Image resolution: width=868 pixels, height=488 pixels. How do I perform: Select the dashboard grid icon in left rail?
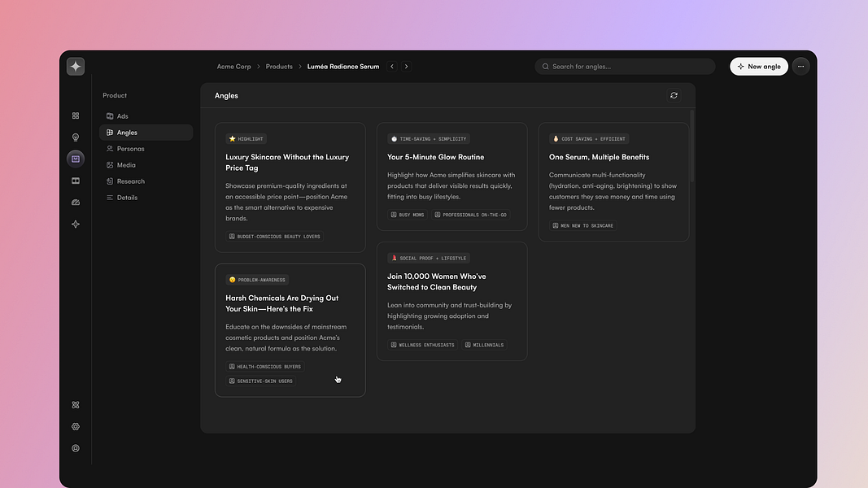coord(75,115)
